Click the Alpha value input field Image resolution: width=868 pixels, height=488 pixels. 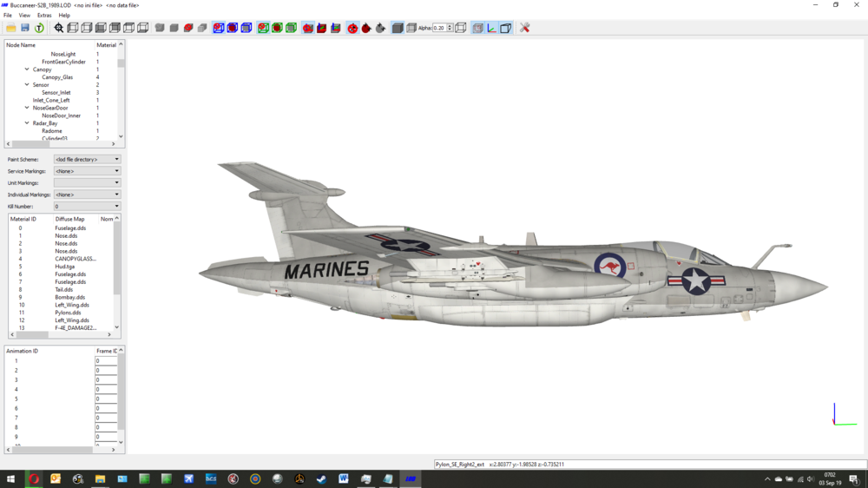439,28
